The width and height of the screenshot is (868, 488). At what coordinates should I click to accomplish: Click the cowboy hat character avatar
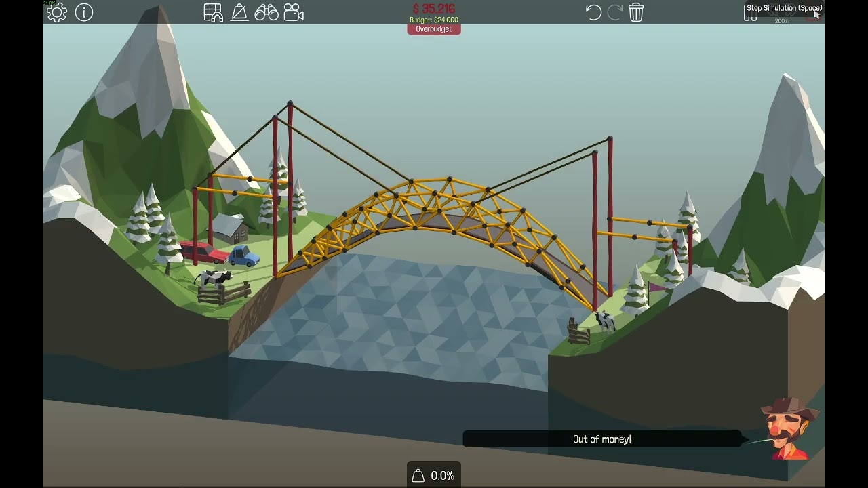[x=789, y=429]
